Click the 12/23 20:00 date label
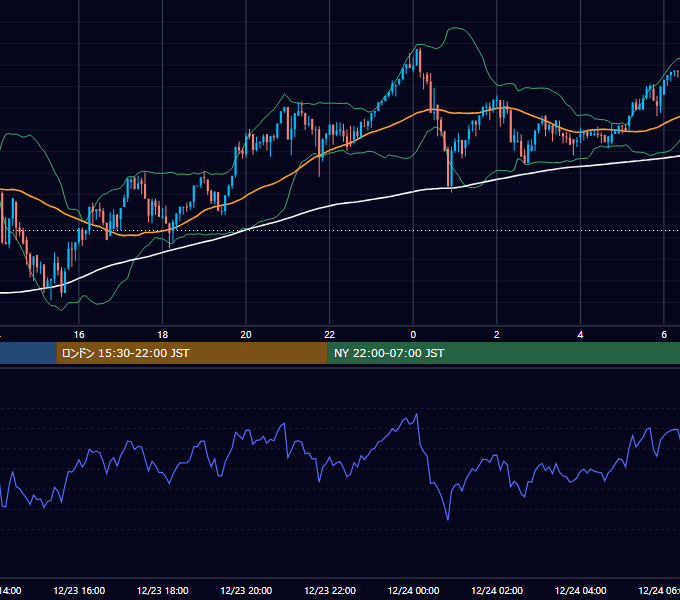Screen dimensions: 680x600 coord(246,590)
